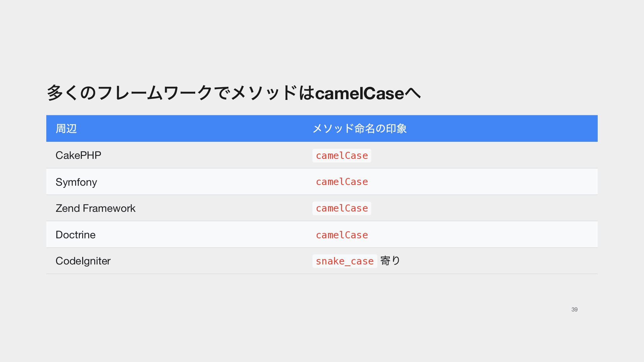This screenshot has width=644, height=362.
Task: Click the Doctrine row label
Action: pyautogui.click(x=75, y=235)
